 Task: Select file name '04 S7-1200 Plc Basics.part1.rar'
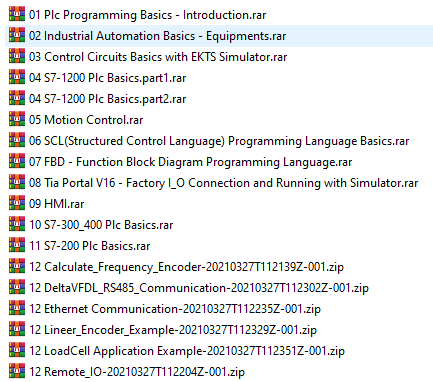click(x=107, y=78)
